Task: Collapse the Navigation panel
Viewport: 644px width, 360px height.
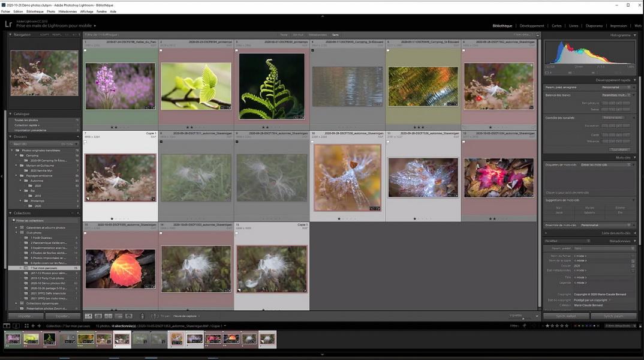Action: [x=11, y=35]
